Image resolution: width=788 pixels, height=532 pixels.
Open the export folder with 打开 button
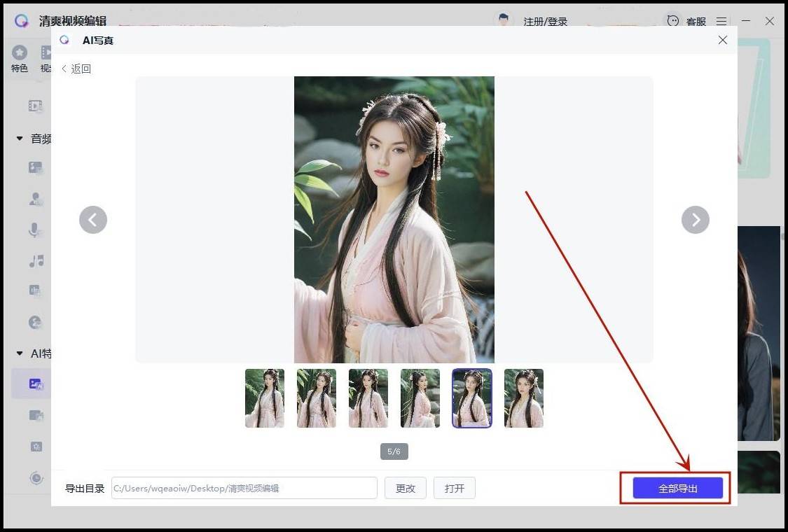pos(454,488)
